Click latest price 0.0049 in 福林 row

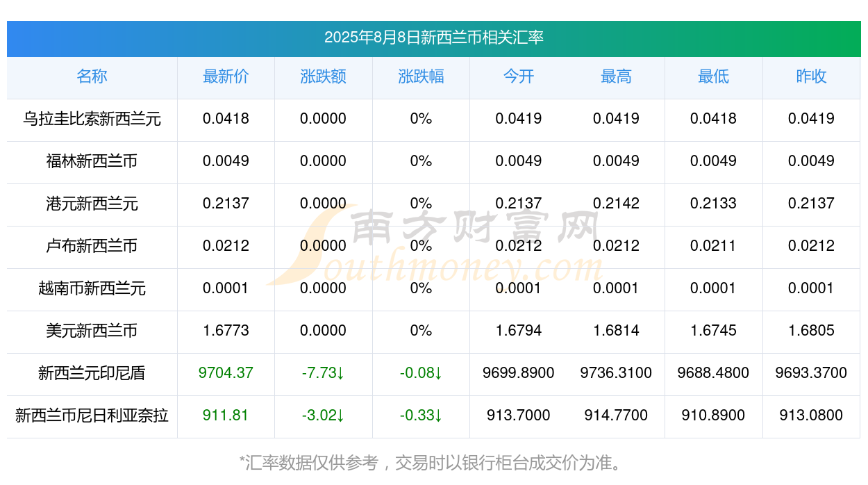226,161
